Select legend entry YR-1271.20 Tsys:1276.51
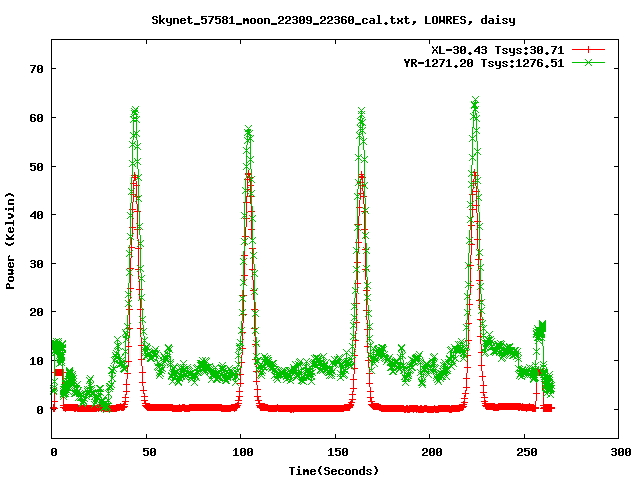 [x=484, y=63]
